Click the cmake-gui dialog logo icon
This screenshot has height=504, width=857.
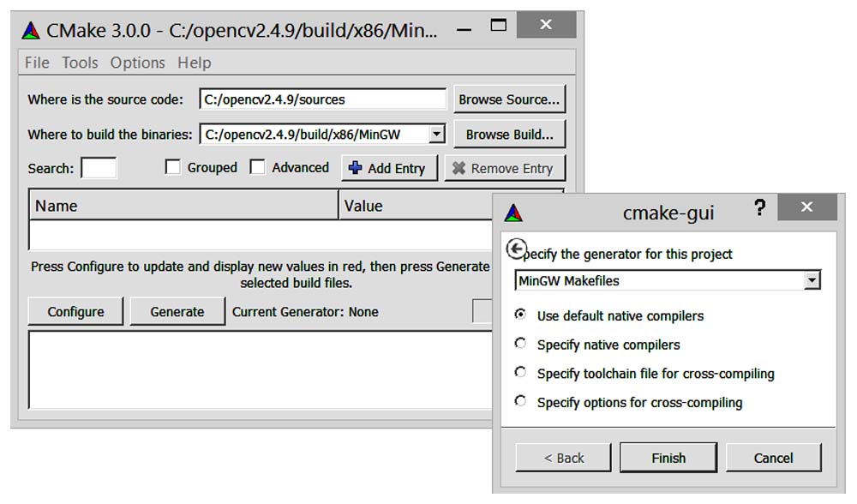pyautogui.click(x=513, y=213)
